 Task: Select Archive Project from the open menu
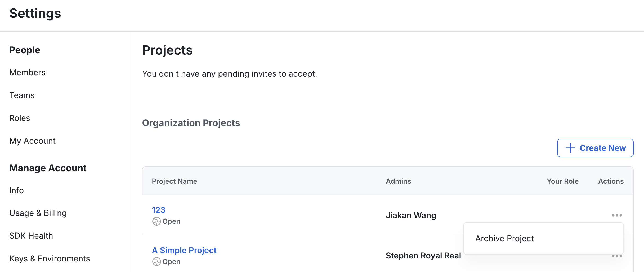click(504, 238)
